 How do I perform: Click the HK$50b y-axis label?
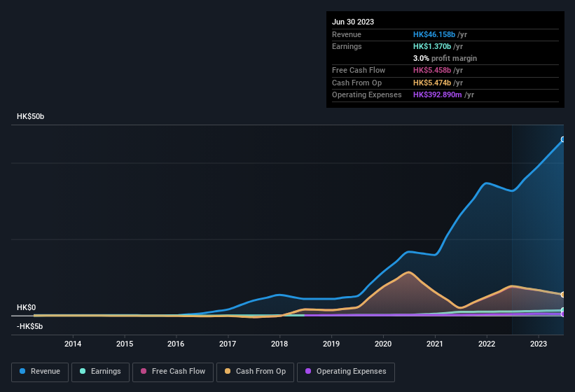coord(30,116)
